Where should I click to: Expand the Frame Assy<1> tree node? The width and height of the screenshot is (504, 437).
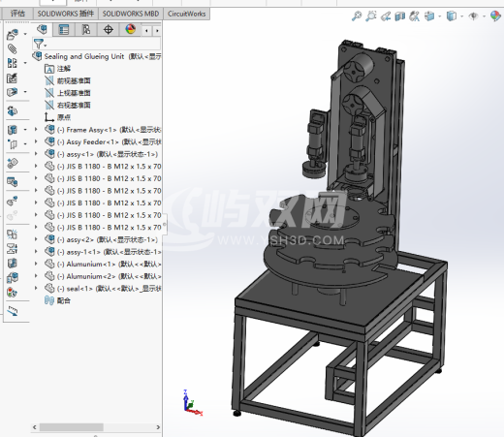[36, 130]
